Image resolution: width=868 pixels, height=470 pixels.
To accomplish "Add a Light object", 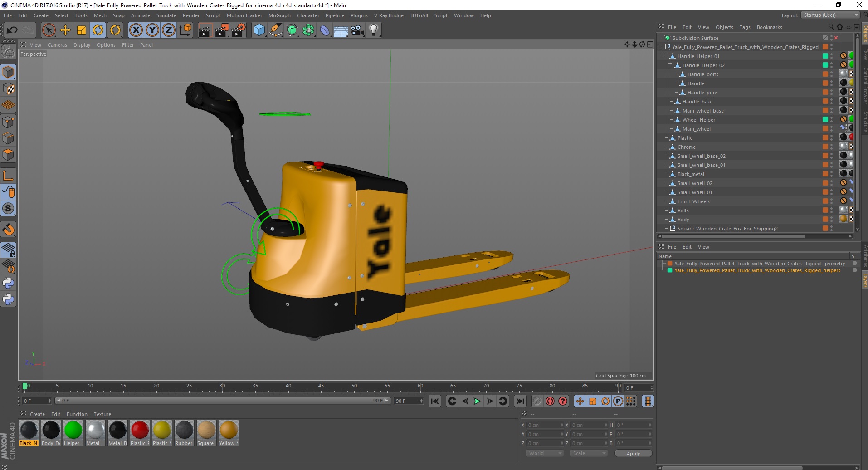I will point(374,30).
